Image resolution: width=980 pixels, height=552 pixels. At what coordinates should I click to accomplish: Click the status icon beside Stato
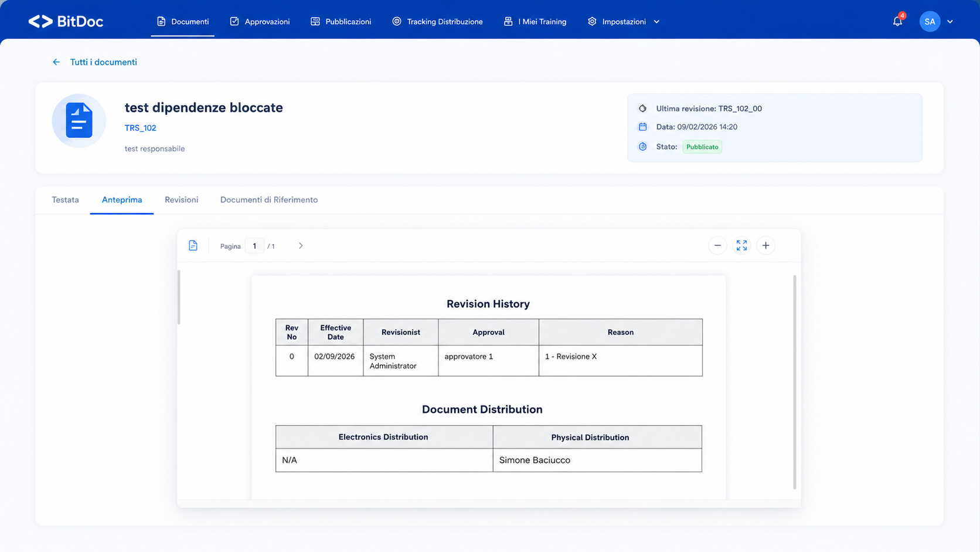[642, 147]
